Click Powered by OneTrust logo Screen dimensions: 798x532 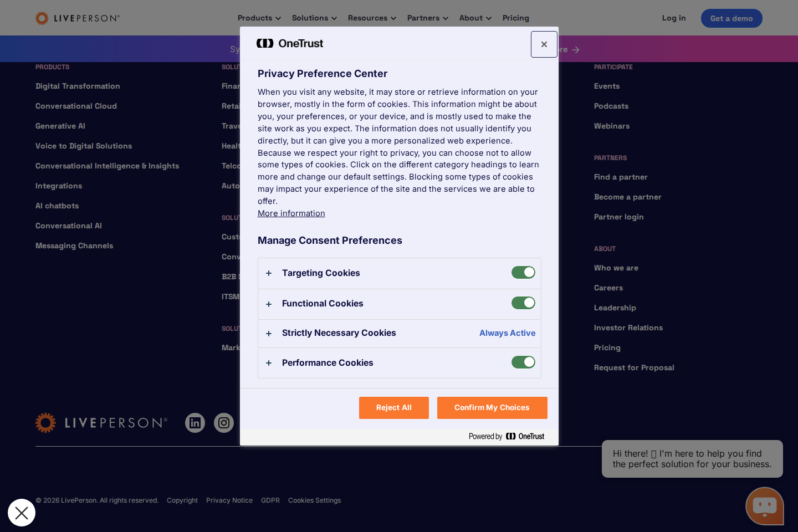507,437
